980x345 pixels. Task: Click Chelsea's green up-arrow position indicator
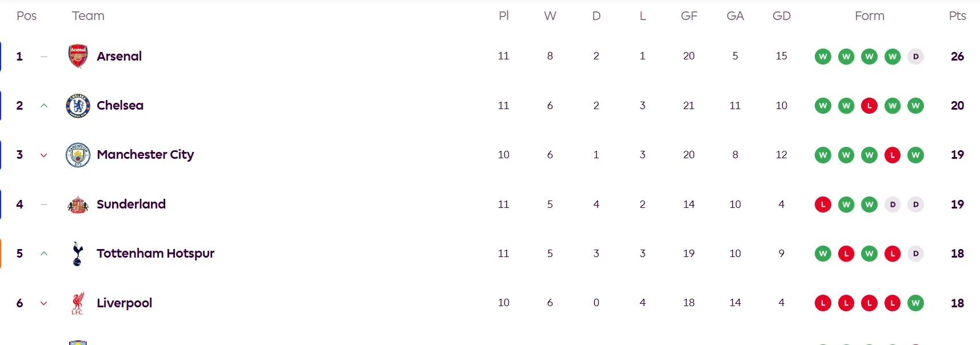coord(44,106)
